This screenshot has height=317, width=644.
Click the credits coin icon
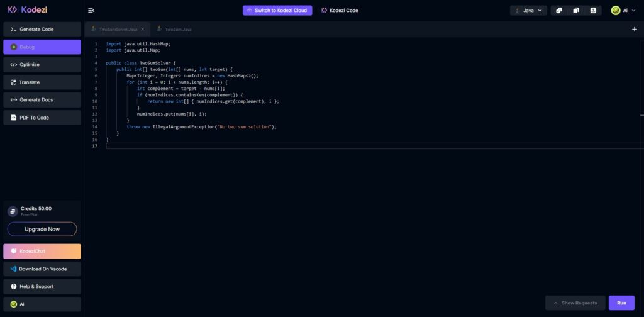13,211
